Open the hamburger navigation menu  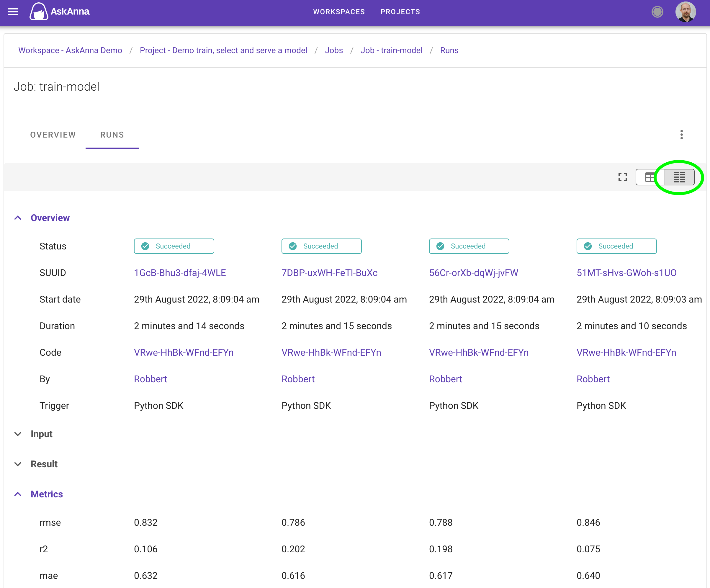(x=13, y=12)
